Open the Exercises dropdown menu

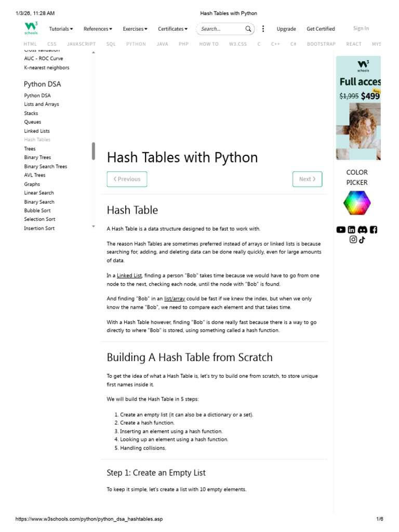click(135, 29)
